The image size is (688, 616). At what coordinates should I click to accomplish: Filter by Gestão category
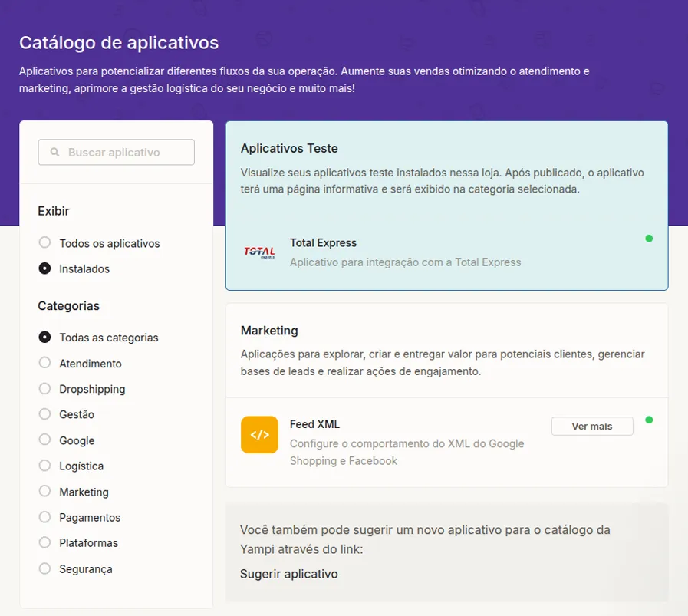click(44, 413)
